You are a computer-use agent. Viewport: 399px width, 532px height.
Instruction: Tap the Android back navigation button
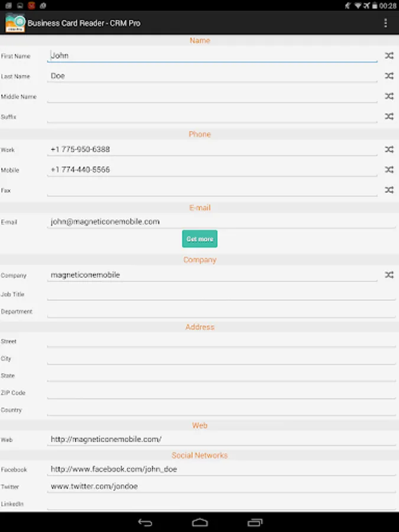tap(145, 523)
